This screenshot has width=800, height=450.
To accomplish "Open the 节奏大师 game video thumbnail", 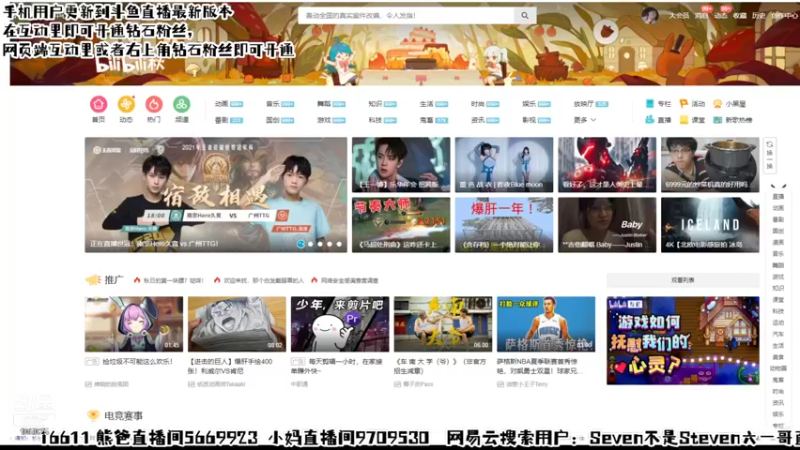I will point(401,225).
